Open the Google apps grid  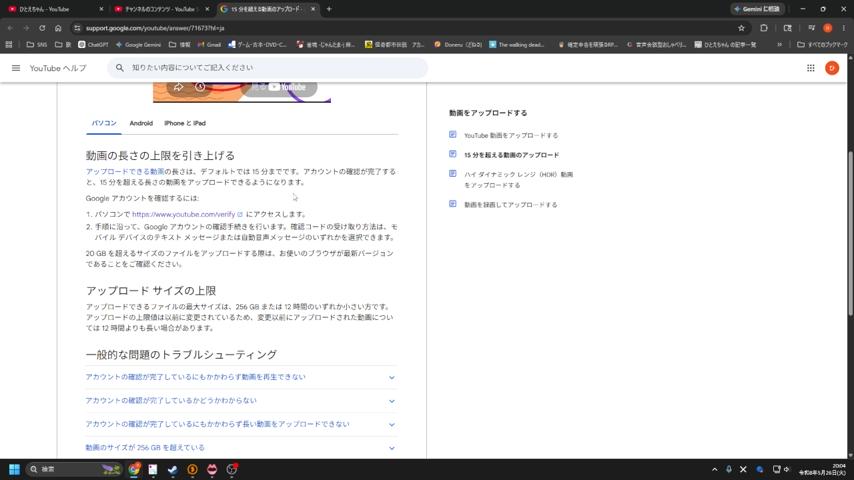[810, 68]
